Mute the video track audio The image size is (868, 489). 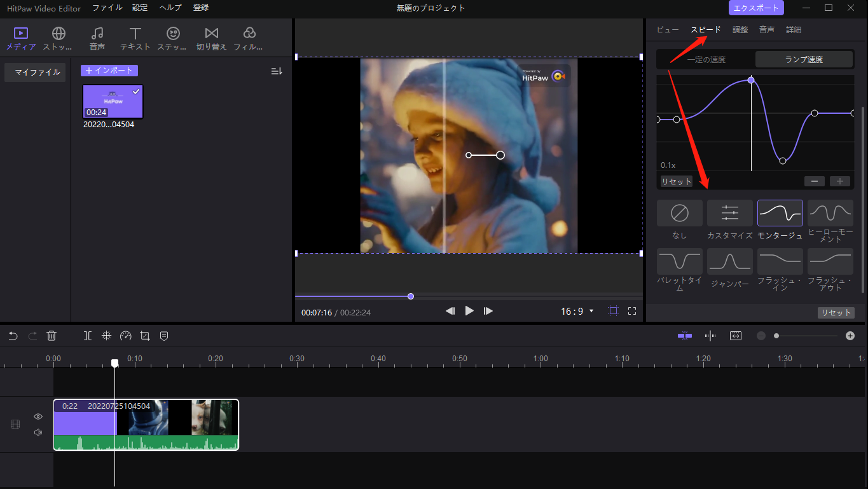coord(38,432)
